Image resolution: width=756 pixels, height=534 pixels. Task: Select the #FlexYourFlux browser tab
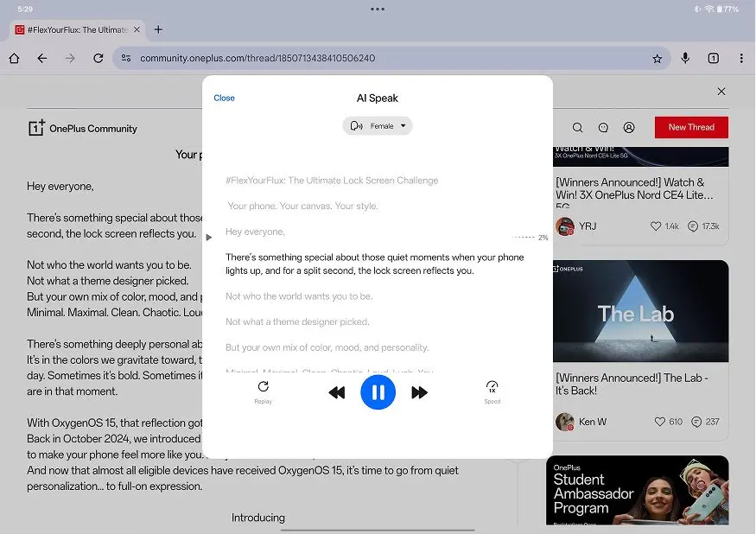pos(73,29)
